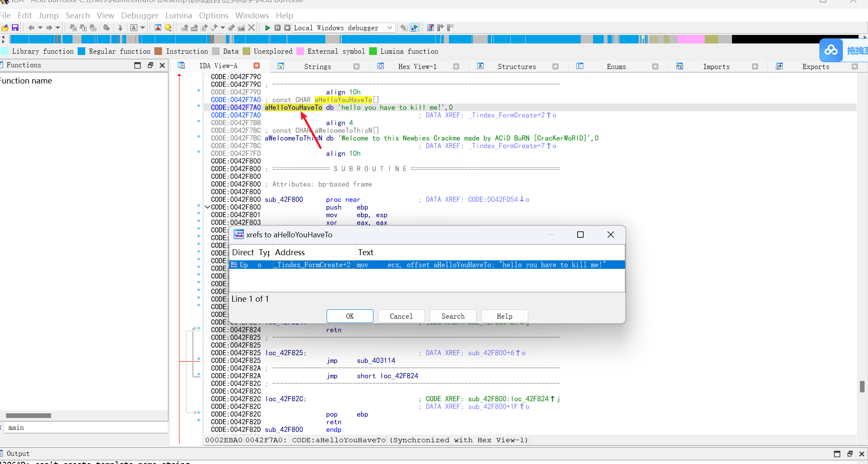Click the text search 'A' icon
Image resolution: width=868 pixels, height=464 pixels.
(134, 28)
